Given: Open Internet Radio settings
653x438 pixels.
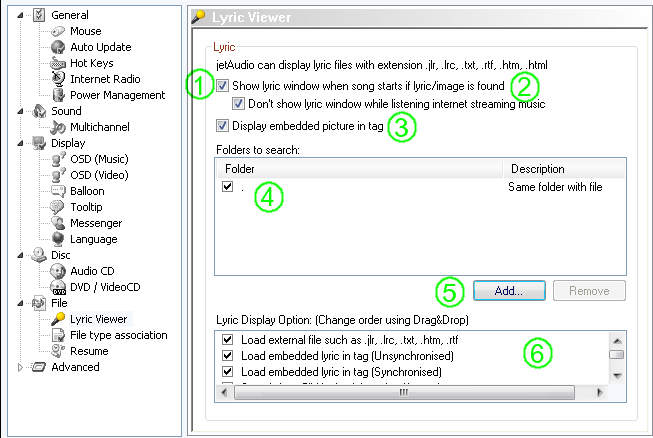Looking at the screenshot, I should [x=105, y=79].
